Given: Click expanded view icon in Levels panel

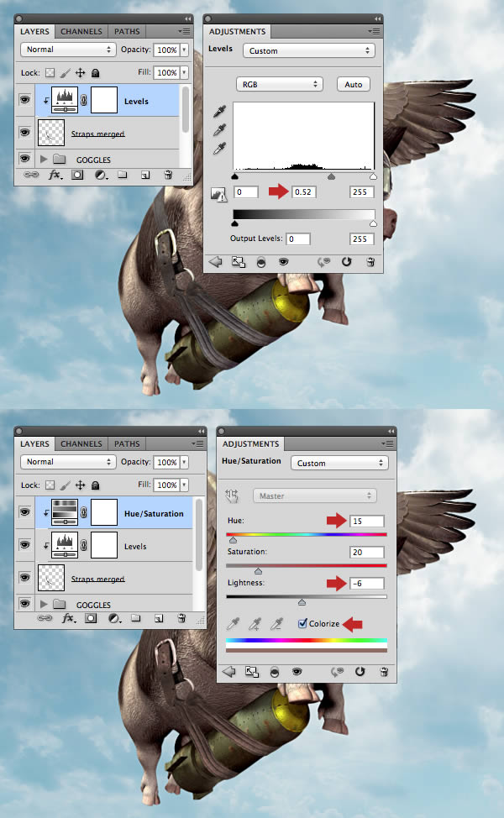Looking at the screenshot, I should tap(239, 262).
